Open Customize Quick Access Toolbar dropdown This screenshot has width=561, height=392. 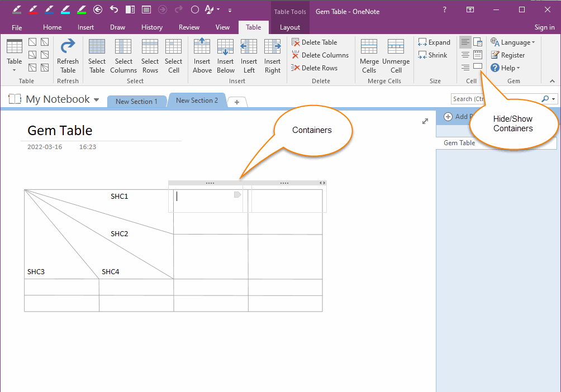[x=230, y=11]
